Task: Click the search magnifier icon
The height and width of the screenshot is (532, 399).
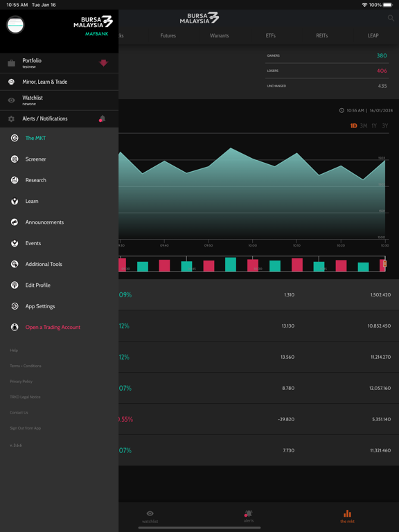Action: click(391, 18)
